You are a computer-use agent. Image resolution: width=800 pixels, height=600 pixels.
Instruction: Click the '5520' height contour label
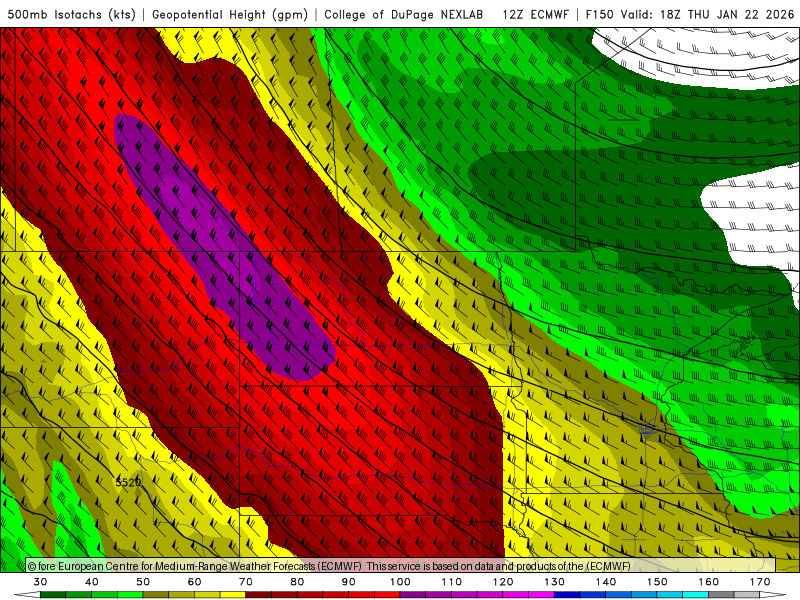pyautogui.click(x=128, y=482)
